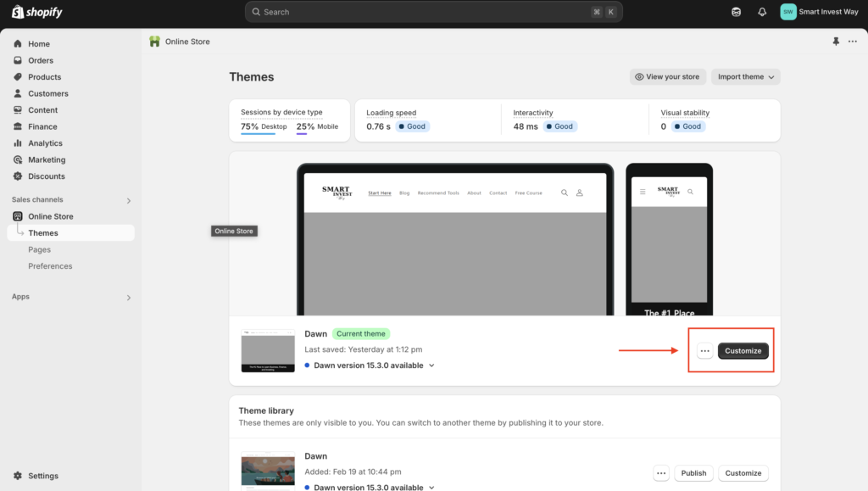
Task: Click the library Dawn theme thumbnail
Action: (x=268, y=471)
